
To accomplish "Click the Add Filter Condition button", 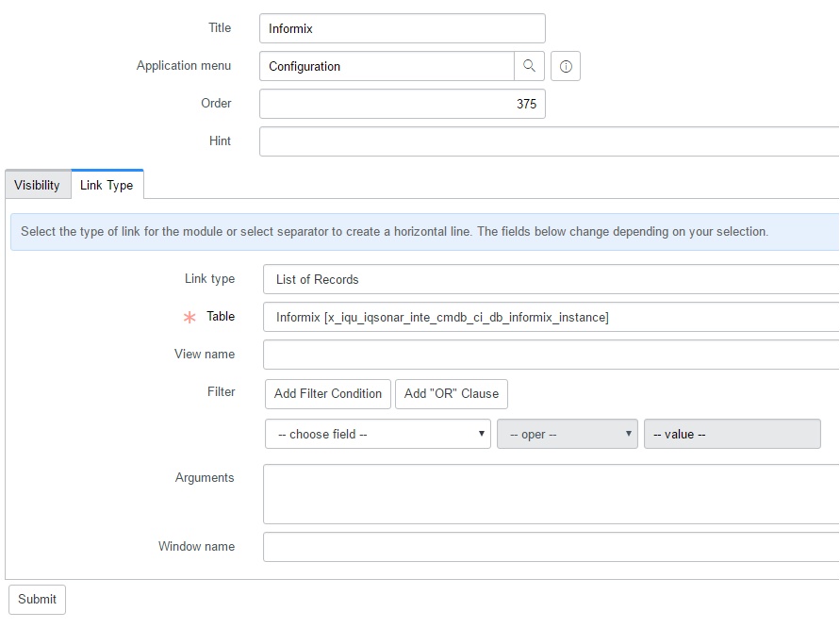I will (x=328, y=394).
